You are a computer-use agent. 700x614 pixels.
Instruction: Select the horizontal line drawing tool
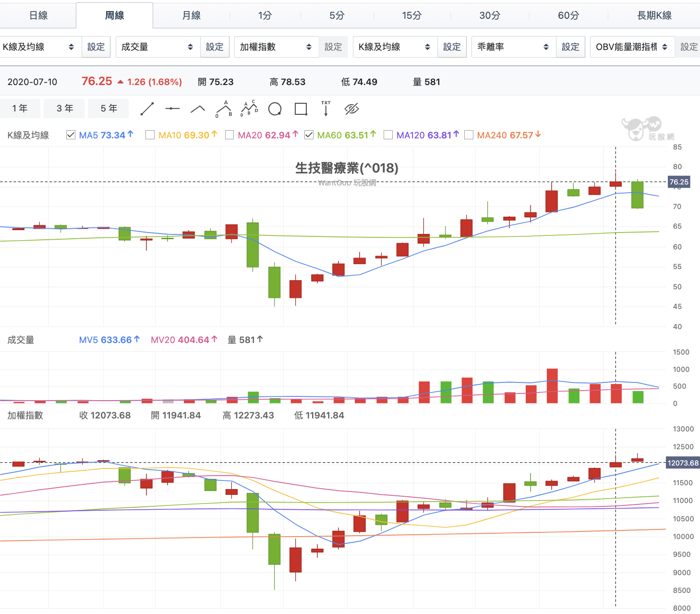172,109
